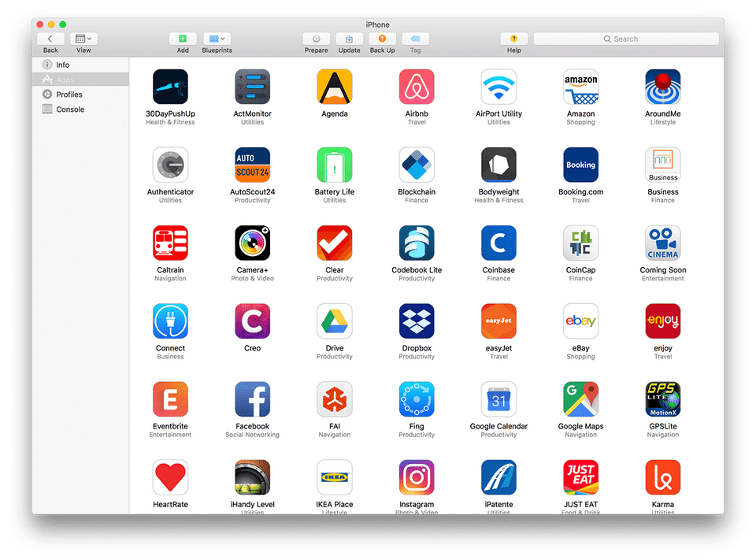Select the FAI navigation app icon

[x=335, y=399]
